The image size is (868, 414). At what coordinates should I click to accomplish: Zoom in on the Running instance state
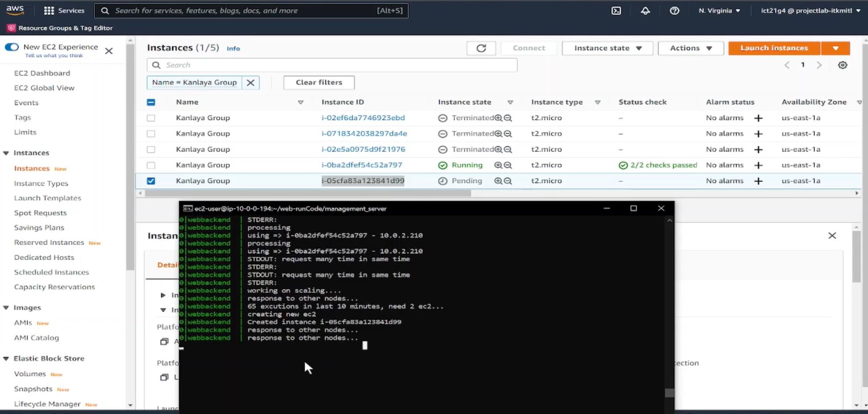(498, 165)
